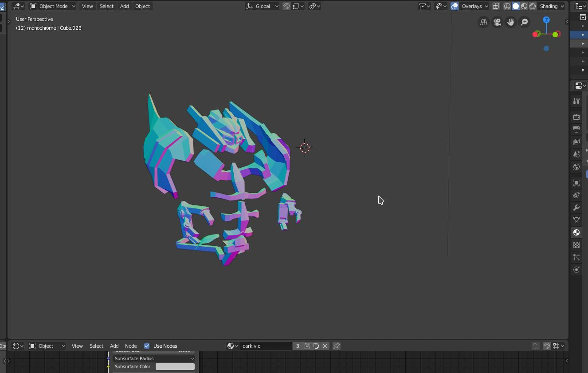This screenshot has width=588, height=373.
Task: Click the Z axis on navigation gizmo
Action: 546,20
